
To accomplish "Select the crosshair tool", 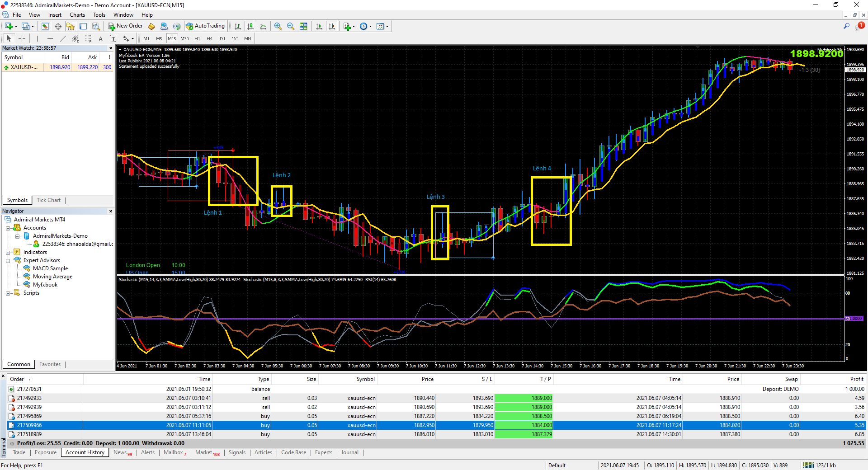I will (x=22, y=38).
